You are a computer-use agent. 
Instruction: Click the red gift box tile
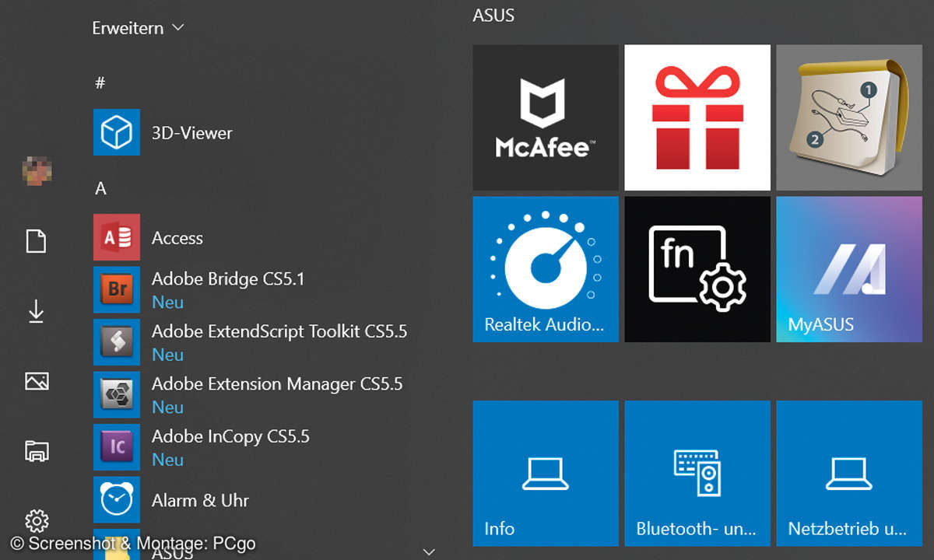click(x=697, y=117)
